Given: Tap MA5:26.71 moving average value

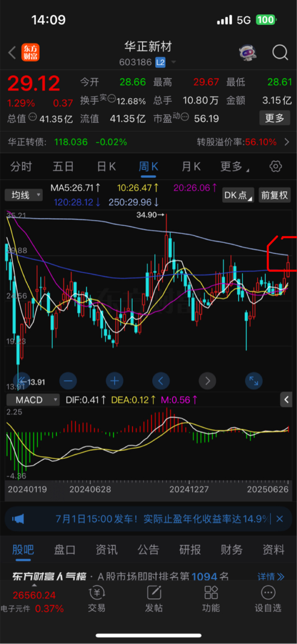Looking at the screenshot, I should 75,188.
